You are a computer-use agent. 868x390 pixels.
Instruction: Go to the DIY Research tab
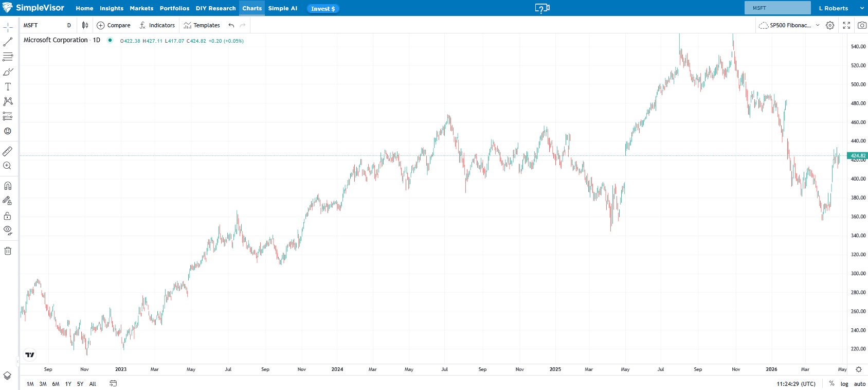[x=215, y=8]
